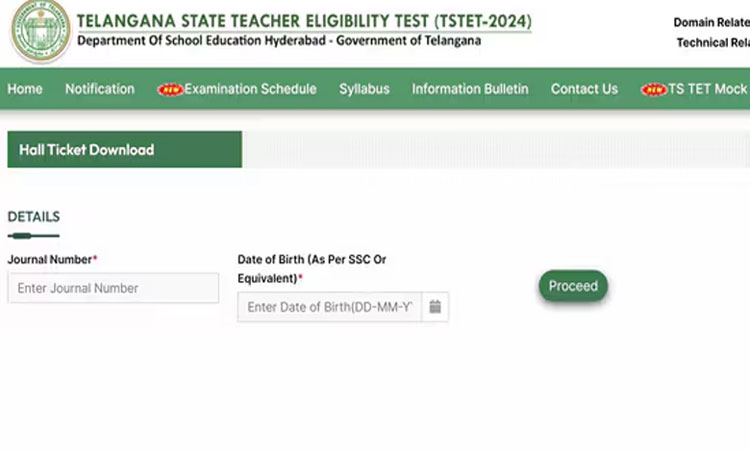The height and width of the screenshot is (450, 750).
Task: Click the Department Of School Education subtitle
Action: tap(279, 41)
